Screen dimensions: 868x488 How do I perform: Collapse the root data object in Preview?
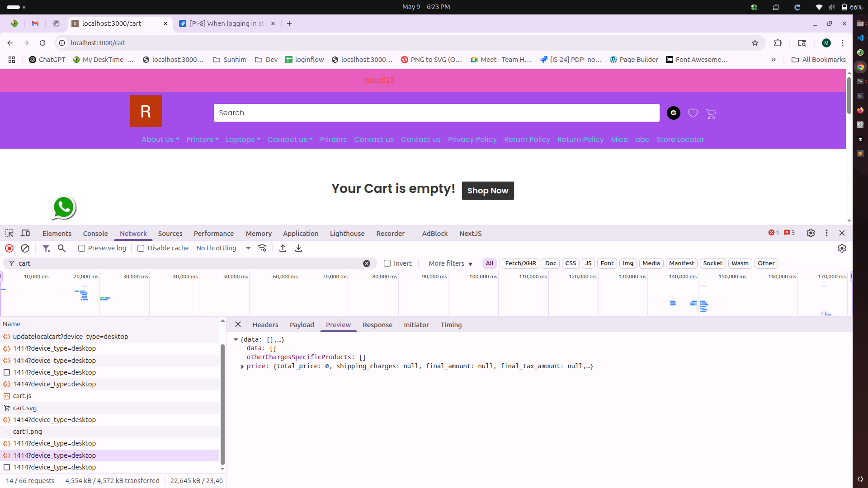point(236,339)
